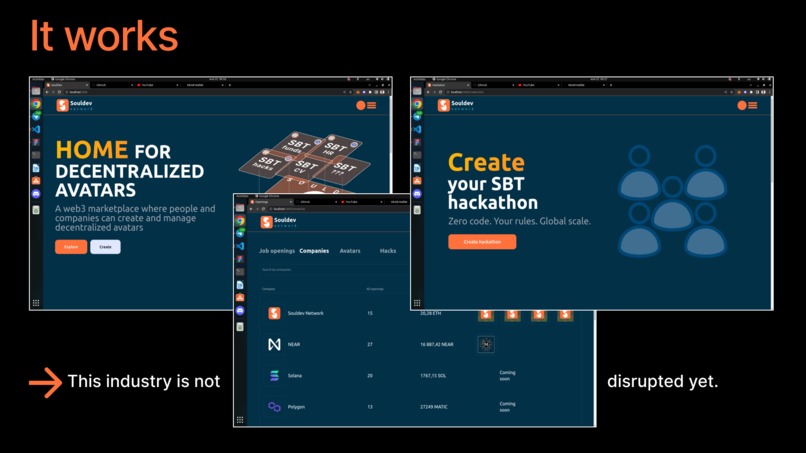This screenshot has width=806, height=453.
Task: Click the Search by companies field
Action: (x=334, y=269)
